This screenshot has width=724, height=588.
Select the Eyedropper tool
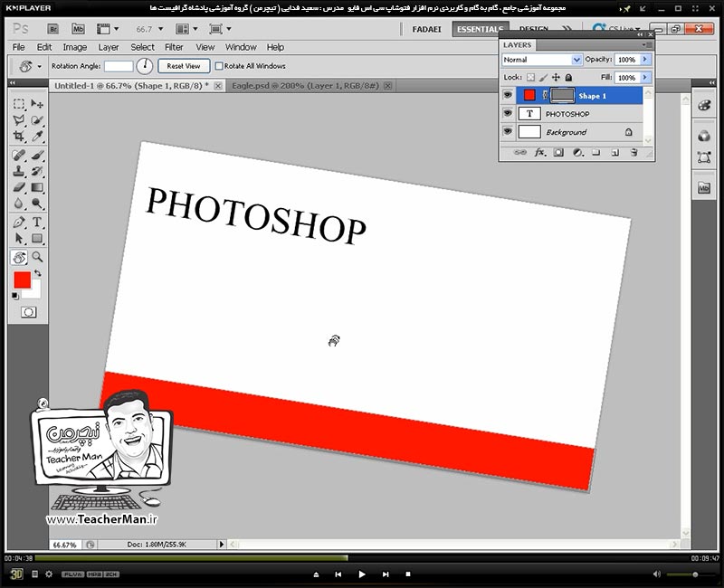point(37,137)
